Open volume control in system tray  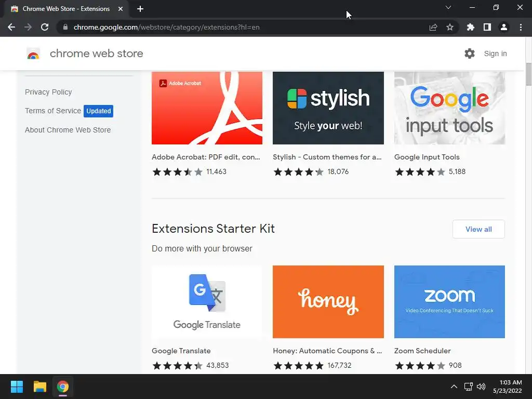point(481,387)
